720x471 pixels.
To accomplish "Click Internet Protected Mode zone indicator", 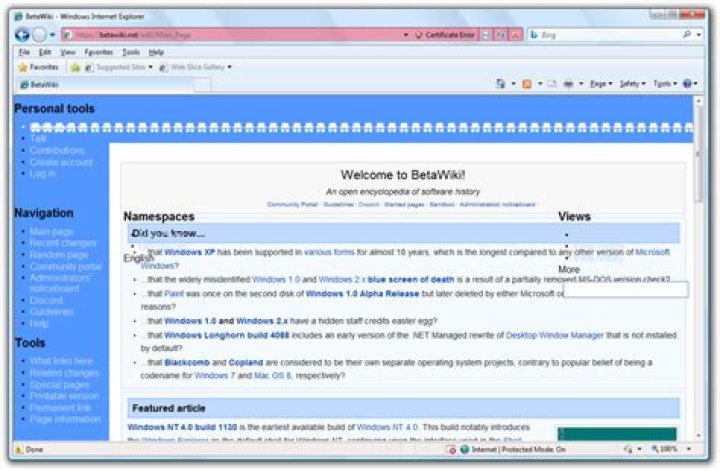I will [512, 450].
